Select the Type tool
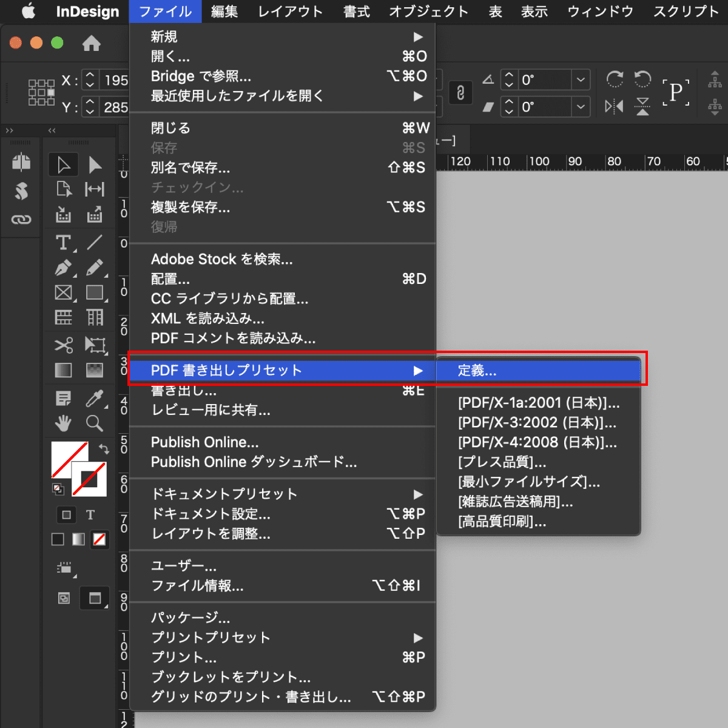728x728 pixels. [64, 243]
